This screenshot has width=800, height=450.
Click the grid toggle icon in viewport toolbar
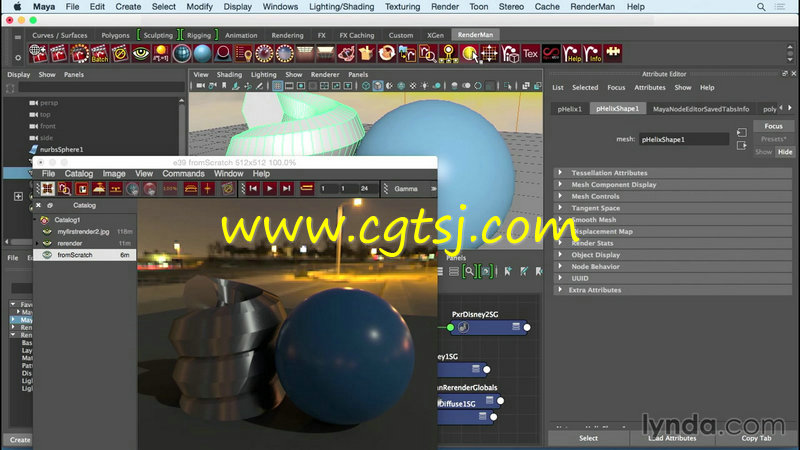[277, 86]
